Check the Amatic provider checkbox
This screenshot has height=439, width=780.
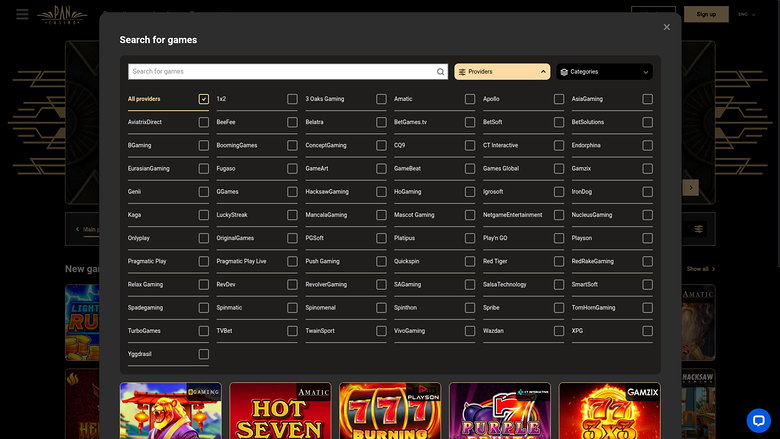[x=470, y=99]
